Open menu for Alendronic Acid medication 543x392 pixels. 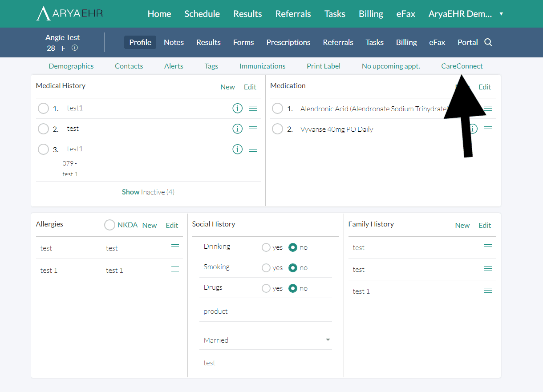coord(488,108)
